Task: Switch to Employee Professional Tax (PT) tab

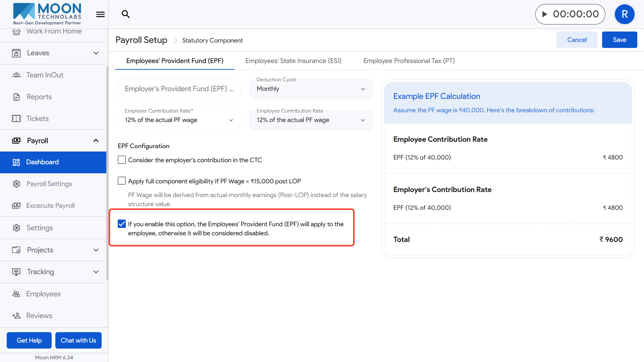Action: coord(409,61)
